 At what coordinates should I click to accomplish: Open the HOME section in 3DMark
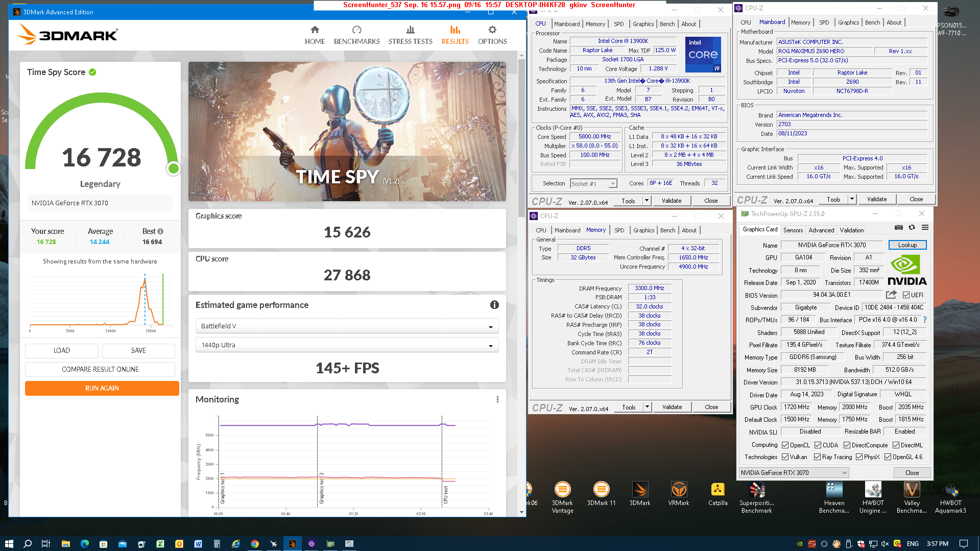click(x=315, y=35)
